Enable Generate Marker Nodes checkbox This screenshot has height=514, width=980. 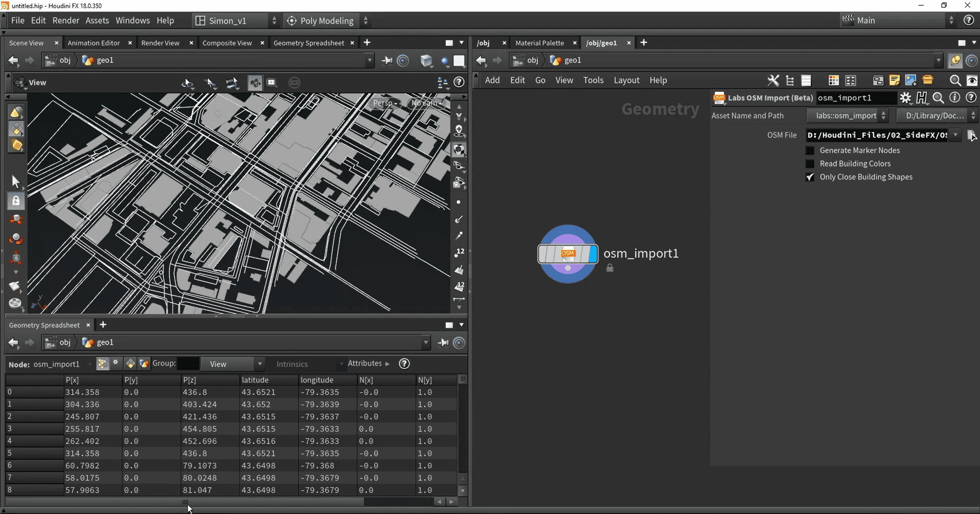[x=810, y=150]
